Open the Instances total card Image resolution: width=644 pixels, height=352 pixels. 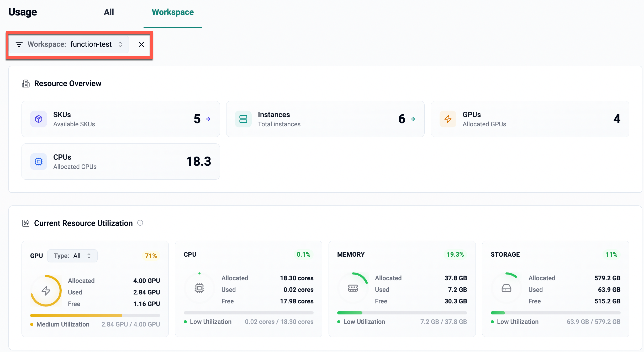(x=325, y=119)
